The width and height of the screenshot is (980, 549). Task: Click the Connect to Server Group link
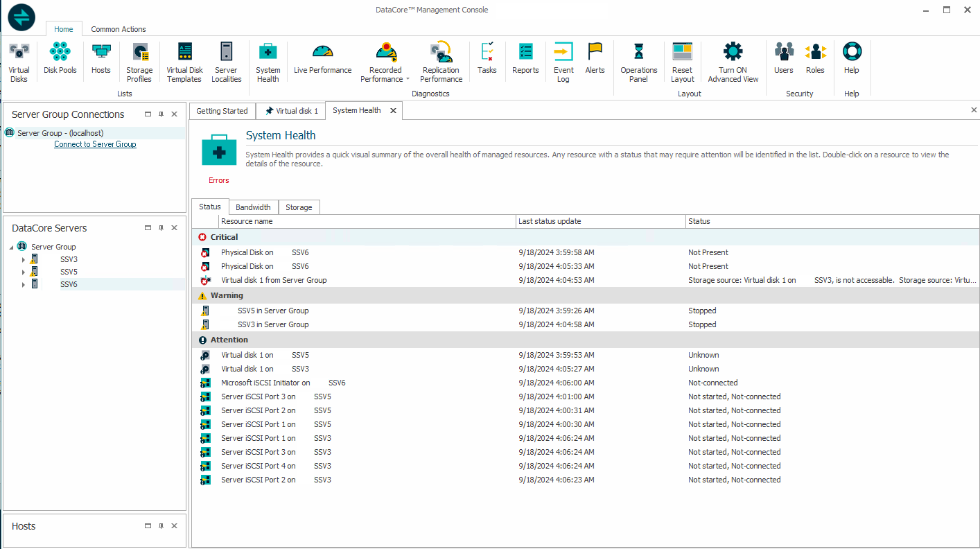coord(95,144)
